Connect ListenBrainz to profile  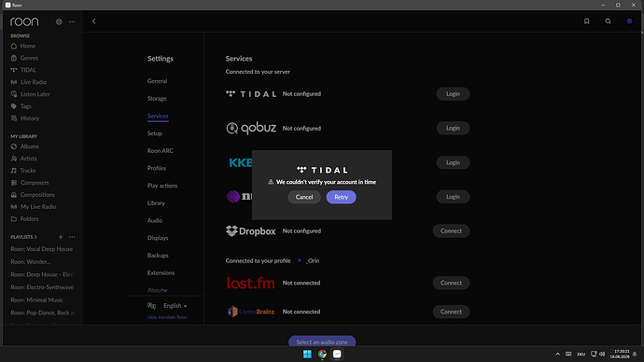click(x=451, y=312)
